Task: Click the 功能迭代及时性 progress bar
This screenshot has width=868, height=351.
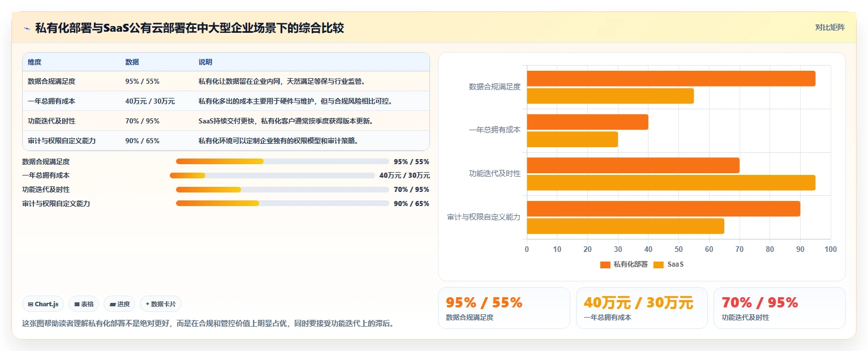Action: [282, 189]
